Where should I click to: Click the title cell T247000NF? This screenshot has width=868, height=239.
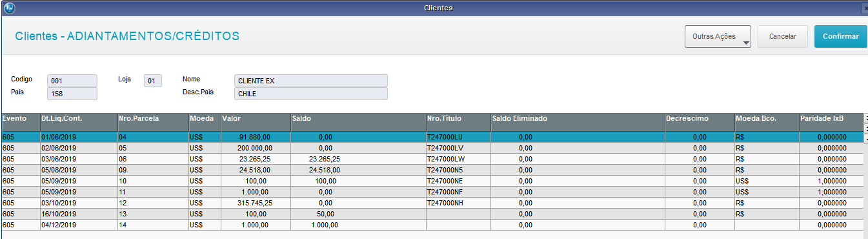click(458, 191)
